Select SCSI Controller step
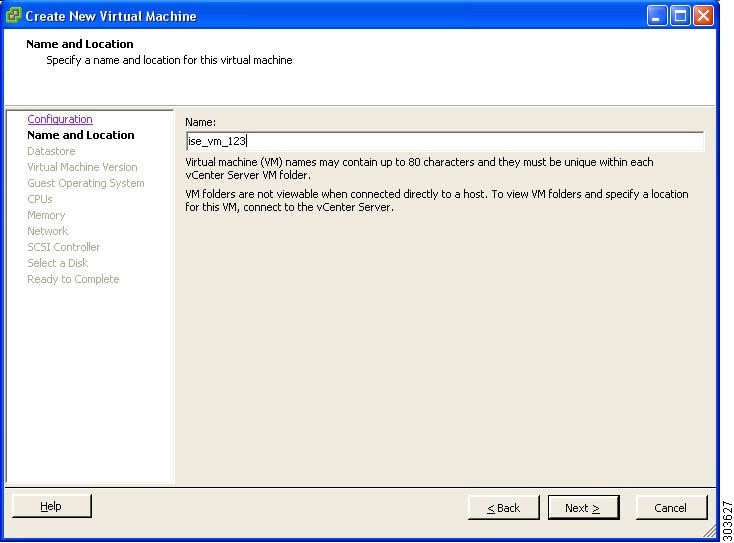 [64, 247]
